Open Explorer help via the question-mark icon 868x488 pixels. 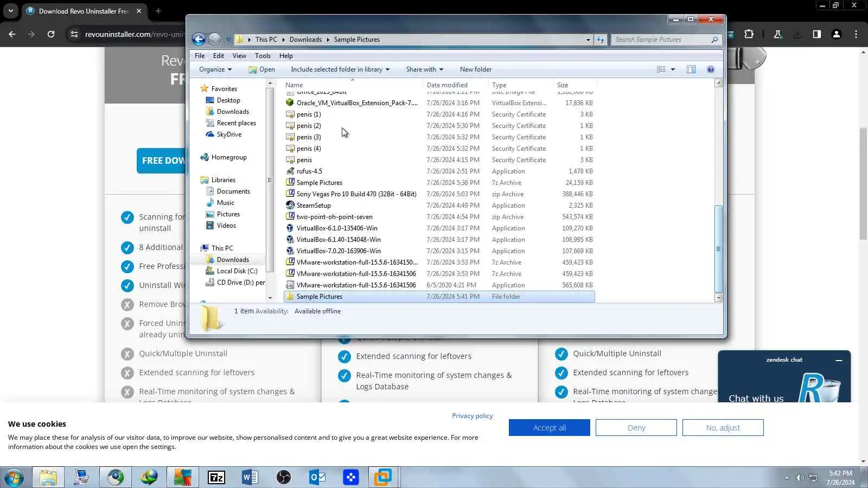click(711, 69)
